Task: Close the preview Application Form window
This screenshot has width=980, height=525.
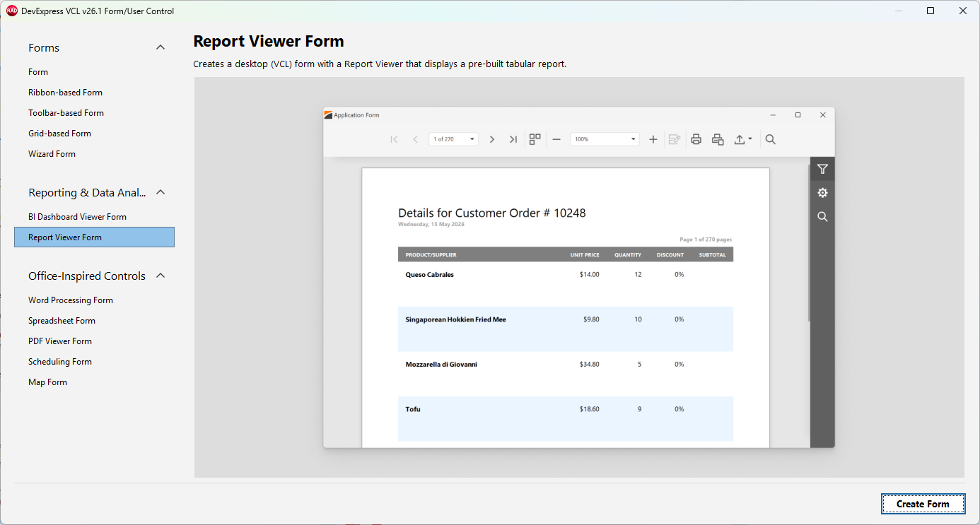Action: click(x=822, y=115)
